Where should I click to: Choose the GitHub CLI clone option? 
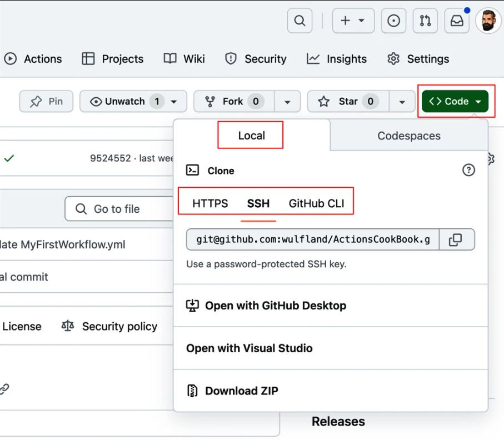pos(316,203)
